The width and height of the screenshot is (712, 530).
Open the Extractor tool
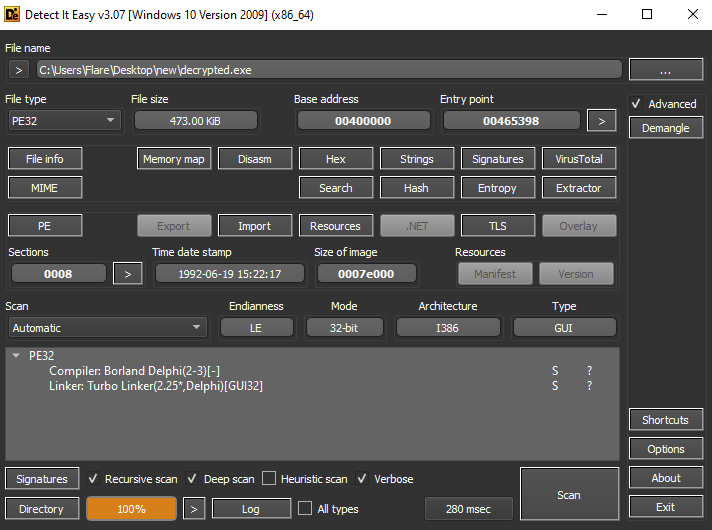(x=579, y=188)
